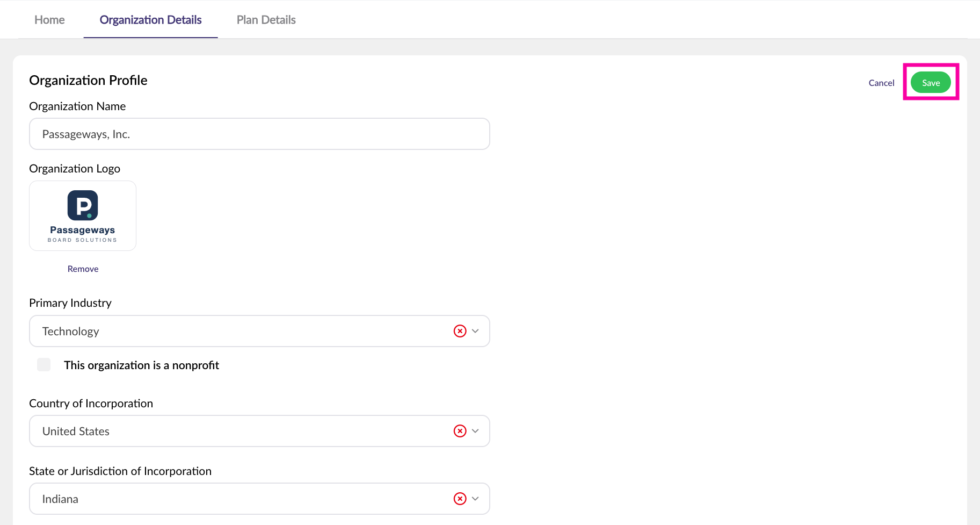Viewport: 980px width, 525px height.
Task: Select the 'This organization is a nonprofit' label
Action: tap(141, 365)
